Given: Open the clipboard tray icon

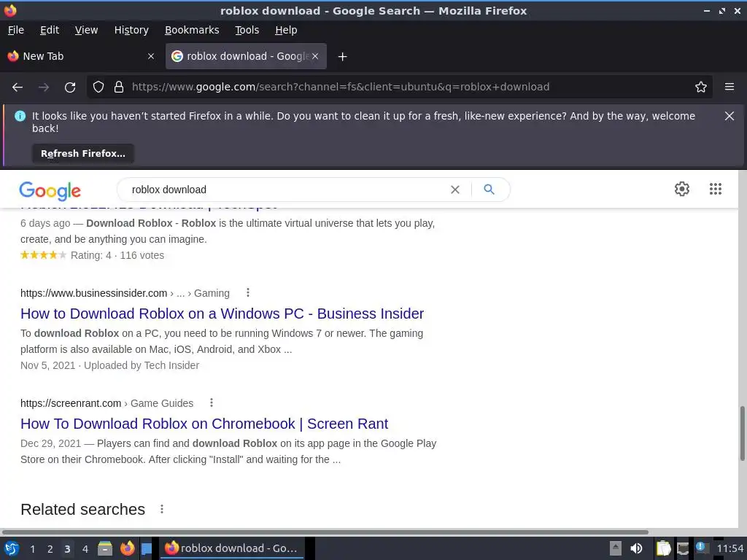Looking at the screenshot, I should (x=663, y=548).
